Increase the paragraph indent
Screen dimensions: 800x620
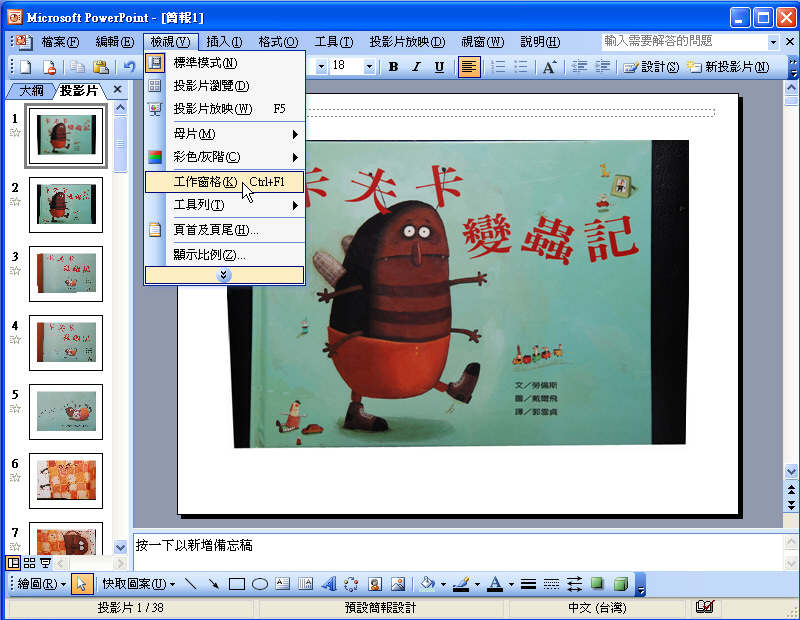coord(602,67)
